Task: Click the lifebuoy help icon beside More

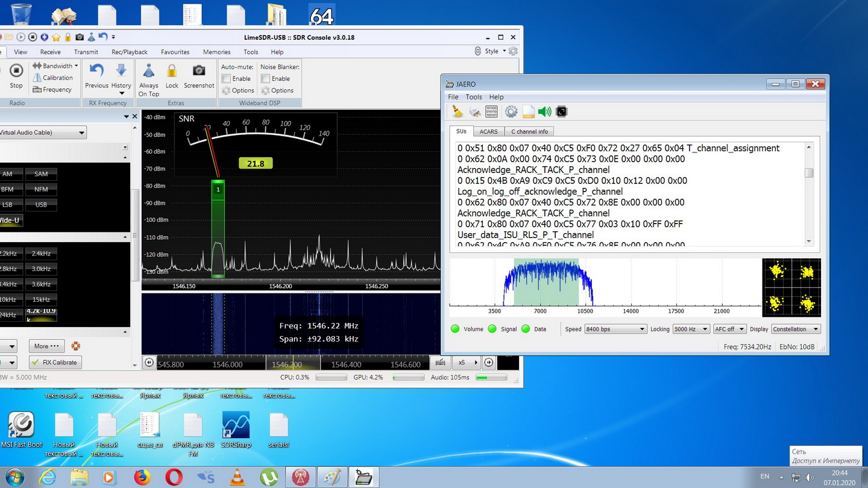Action: click(x=76, y=346)
